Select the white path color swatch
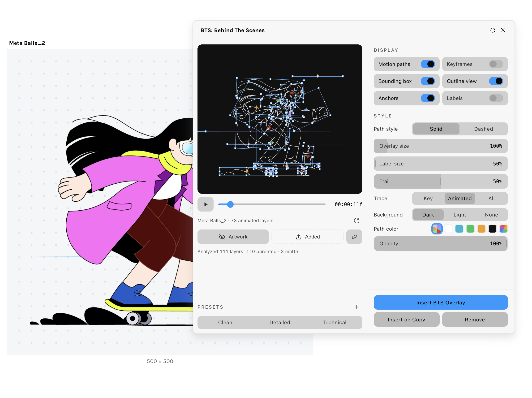Screen dimensions: 532x398 [x=448, y=229]
